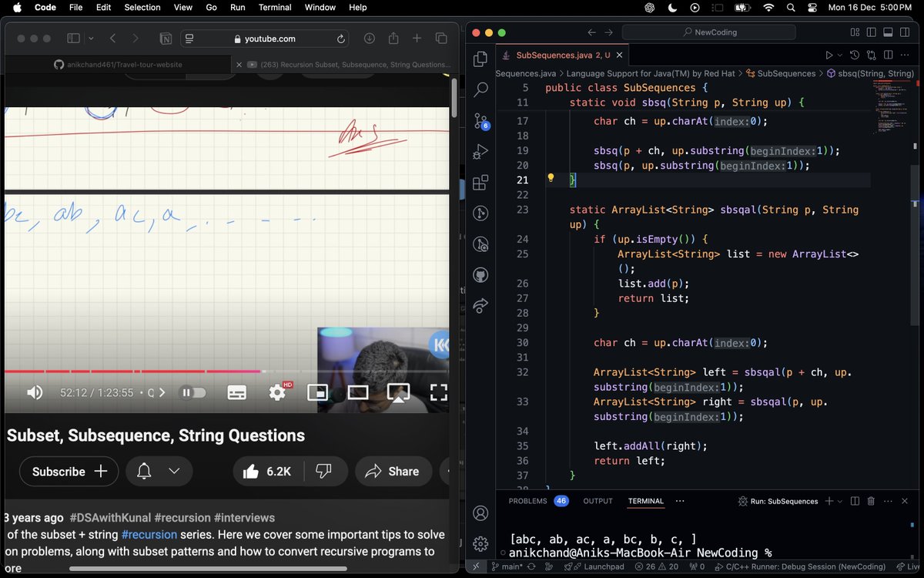The height and width of the screenshot is (578, 924).
Task: Open Run and Debug view in VS Code
Action: point(480,152)
